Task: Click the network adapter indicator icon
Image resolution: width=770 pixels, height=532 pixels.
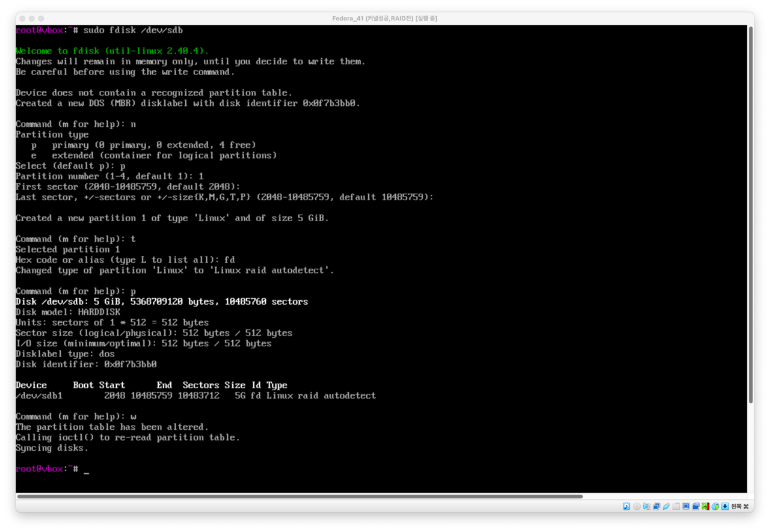Action: coord(656,506)
